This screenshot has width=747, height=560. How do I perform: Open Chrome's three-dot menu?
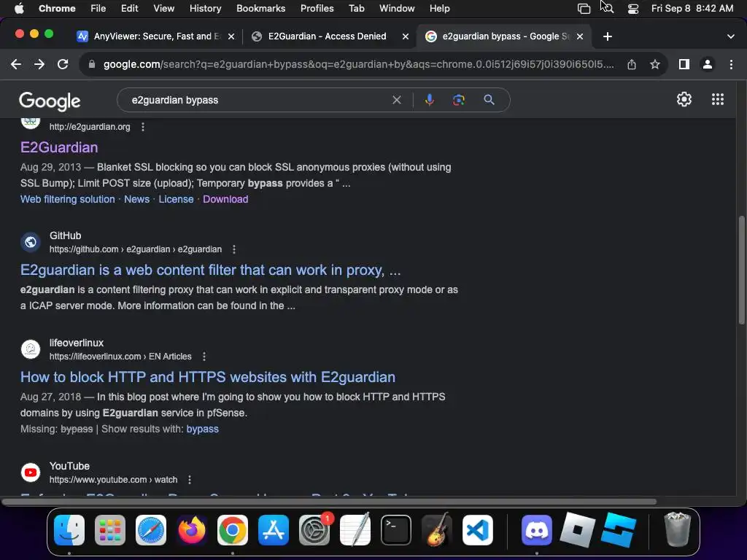(731, 64)
